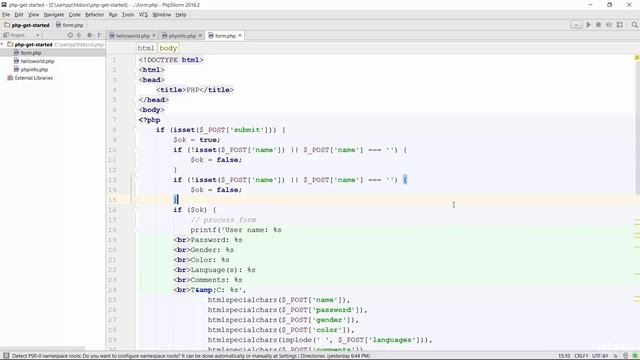The width and height of the screenshot is (640, 360).
Task: Open the Code menu
Action: [74, 15]
